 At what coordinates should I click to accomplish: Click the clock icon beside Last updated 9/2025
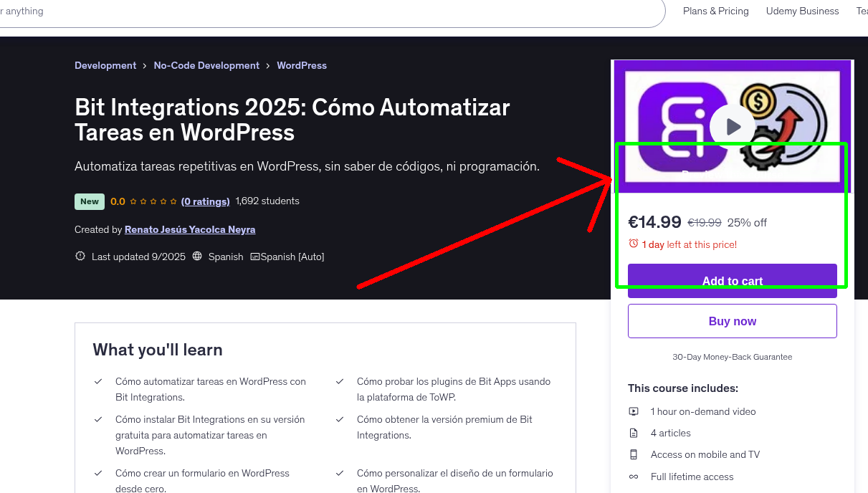(80, 256)
